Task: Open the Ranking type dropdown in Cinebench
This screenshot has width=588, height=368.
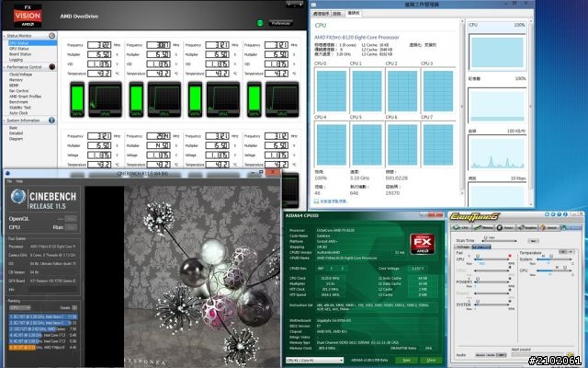Action: 20,308
